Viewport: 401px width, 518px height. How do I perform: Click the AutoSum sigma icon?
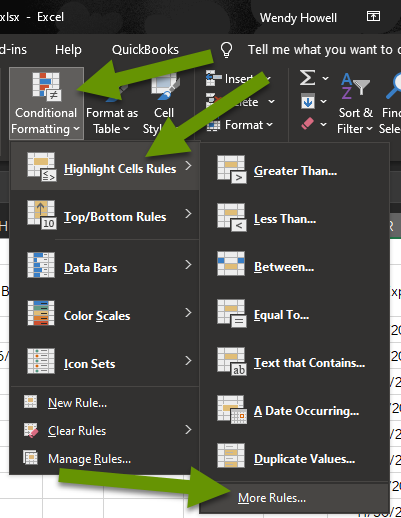[307, 78]
